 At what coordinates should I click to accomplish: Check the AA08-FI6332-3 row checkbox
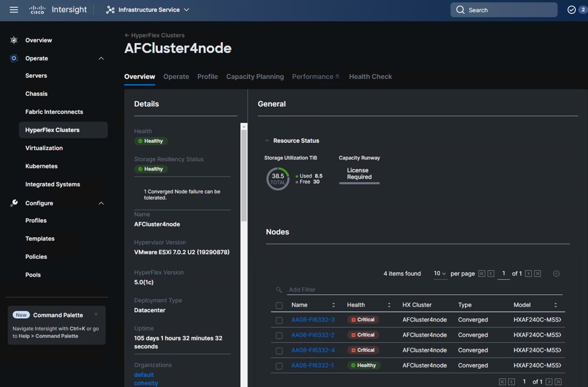point(279,320)
